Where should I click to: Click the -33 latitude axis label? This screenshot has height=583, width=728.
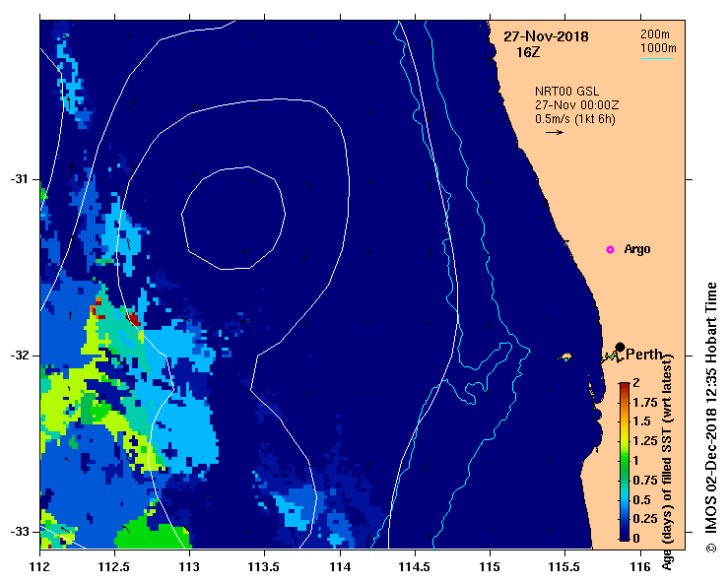tap(19, 532)
